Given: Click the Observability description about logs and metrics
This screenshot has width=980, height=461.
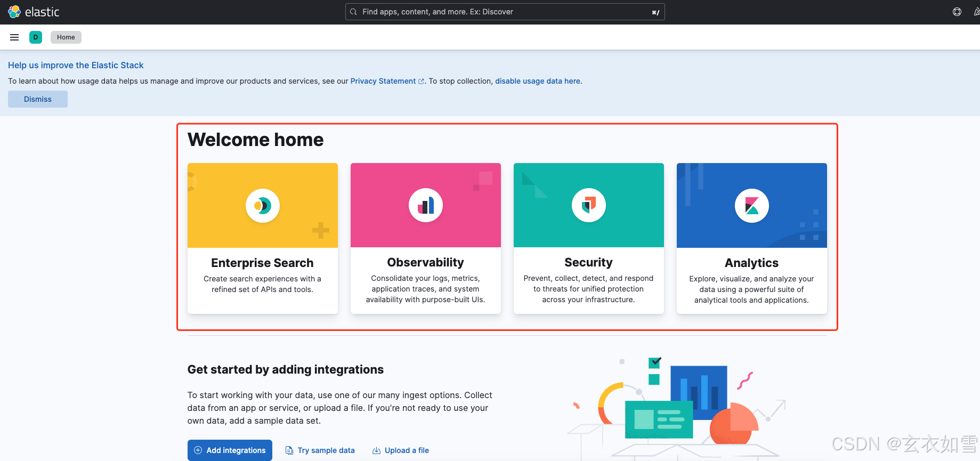Looking at the screenshot, I should pos(426,289).
